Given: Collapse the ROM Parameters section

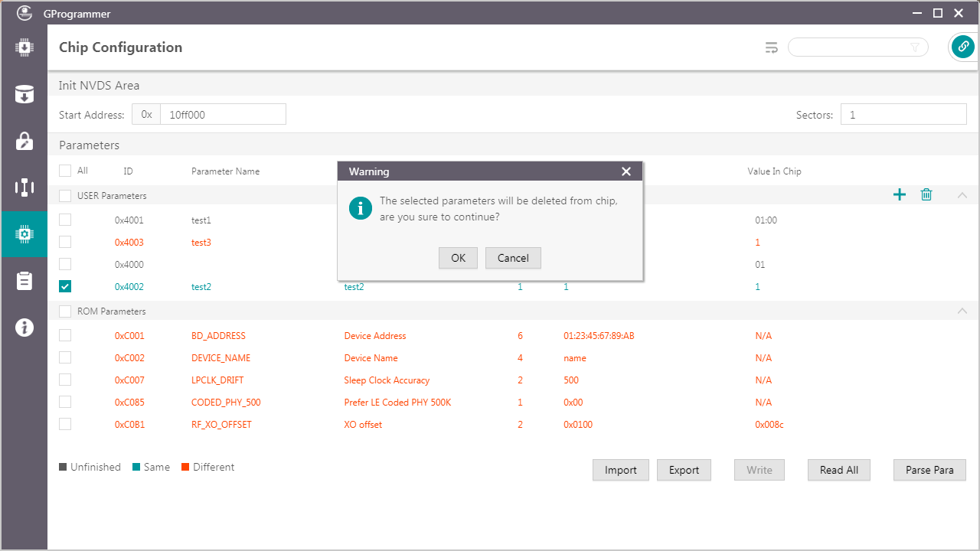Looking at the screenshot, I should point(962,311).
